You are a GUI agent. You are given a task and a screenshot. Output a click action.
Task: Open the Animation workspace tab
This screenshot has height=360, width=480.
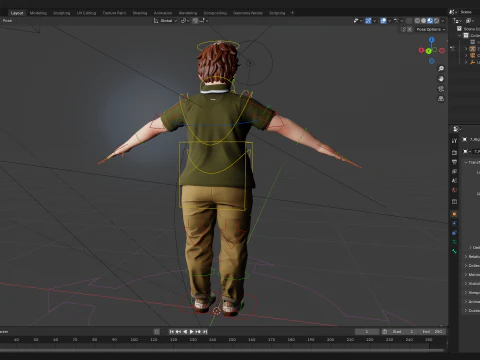(163, 13)
